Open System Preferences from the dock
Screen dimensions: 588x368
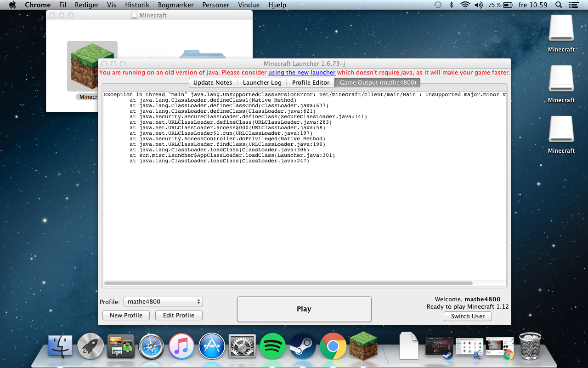(242, 346)
